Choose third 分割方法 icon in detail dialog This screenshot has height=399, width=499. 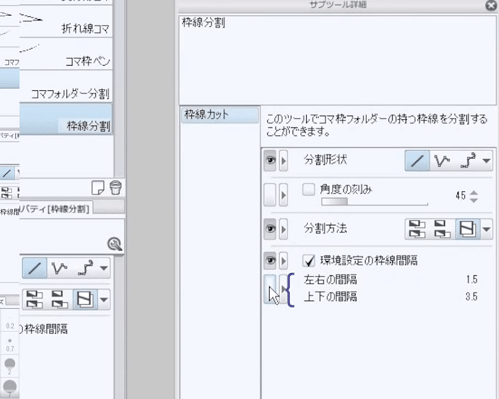coord(468,229)
